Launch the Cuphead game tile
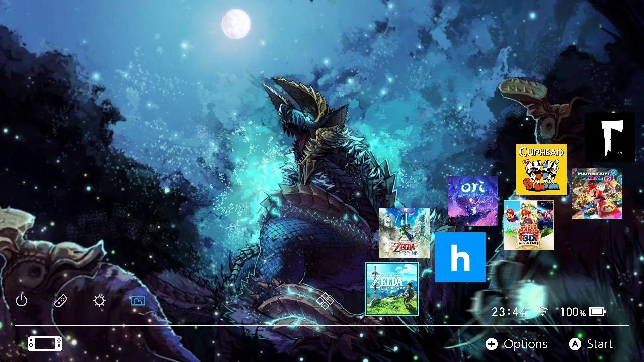This screenshot has width=644, height=362. [541, 169]
